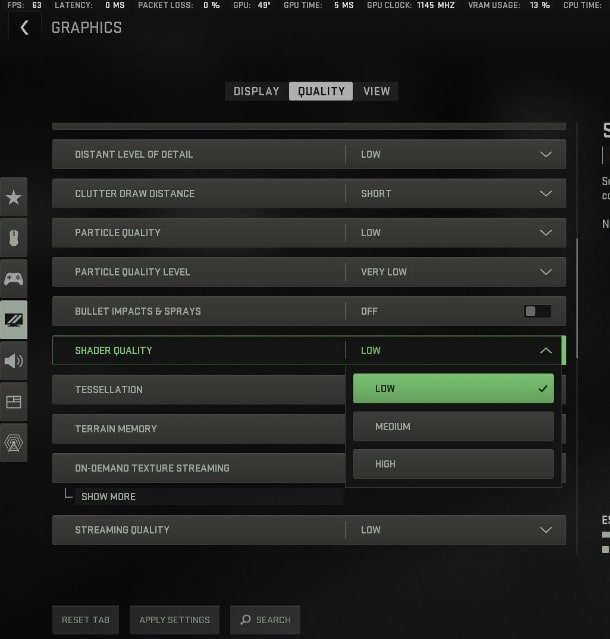Select the Graphics monitor sidebar icon
The height and width of the screenshot is (639, 610).
(14, 320)
